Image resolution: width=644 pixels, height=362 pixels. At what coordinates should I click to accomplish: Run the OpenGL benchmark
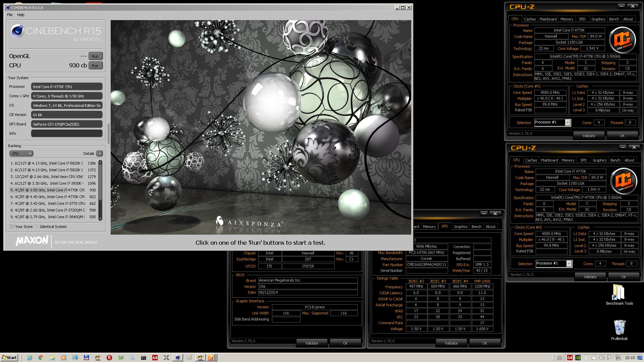[95, 56]
